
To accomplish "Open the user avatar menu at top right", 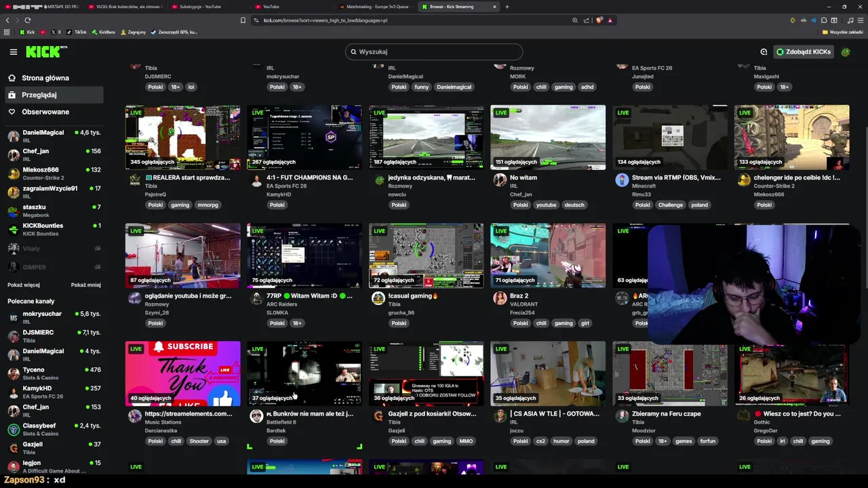I will point(845,52).
